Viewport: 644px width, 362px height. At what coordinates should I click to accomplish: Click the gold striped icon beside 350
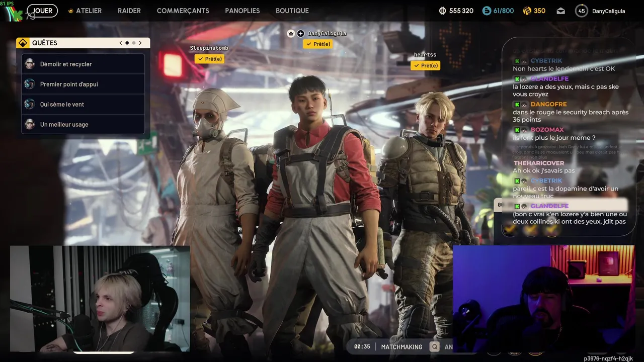tap(527, 11)
